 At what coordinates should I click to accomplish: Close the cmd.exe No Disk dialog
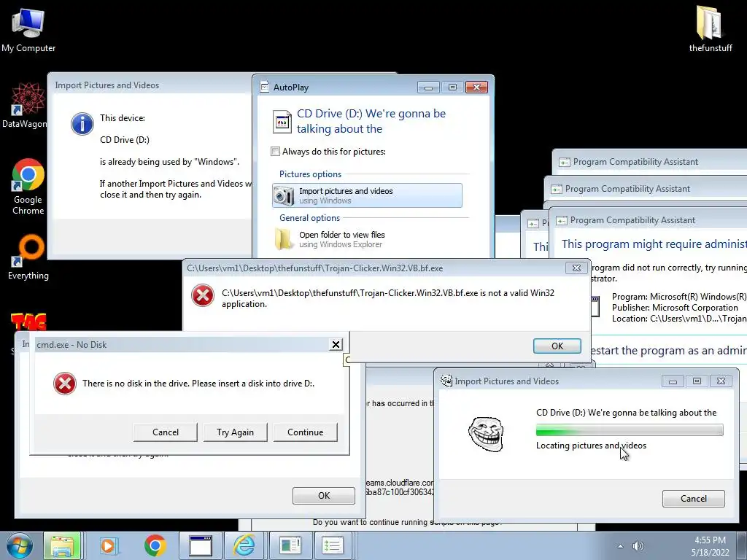click(x=336, y=344)
